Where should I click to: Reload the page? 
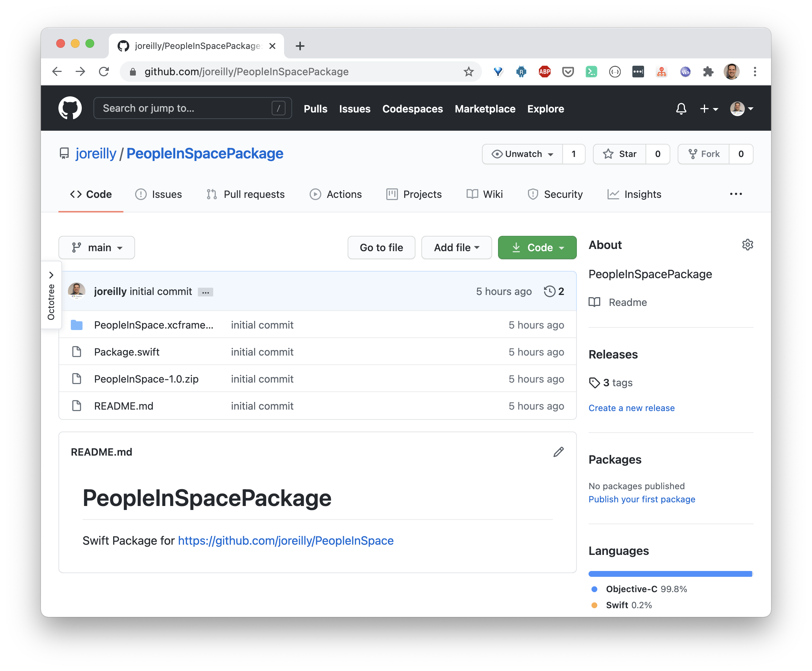(104, 72)
